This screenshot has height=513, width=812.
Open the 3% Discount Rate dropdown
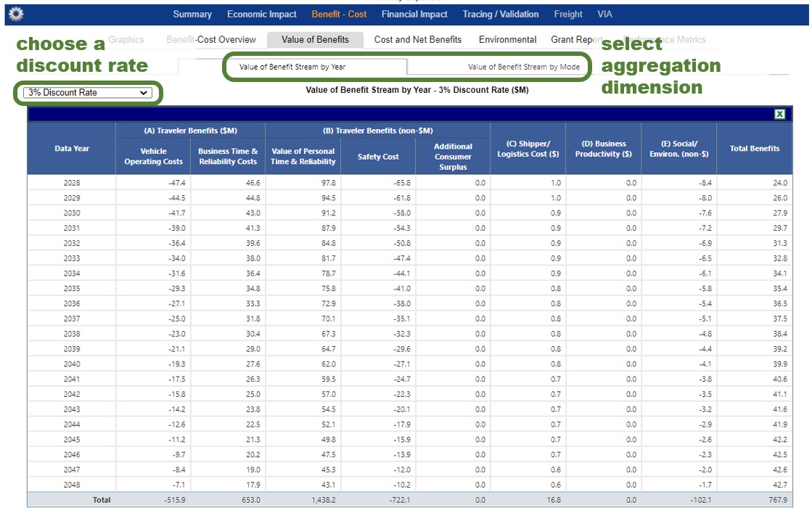point(87,93)
